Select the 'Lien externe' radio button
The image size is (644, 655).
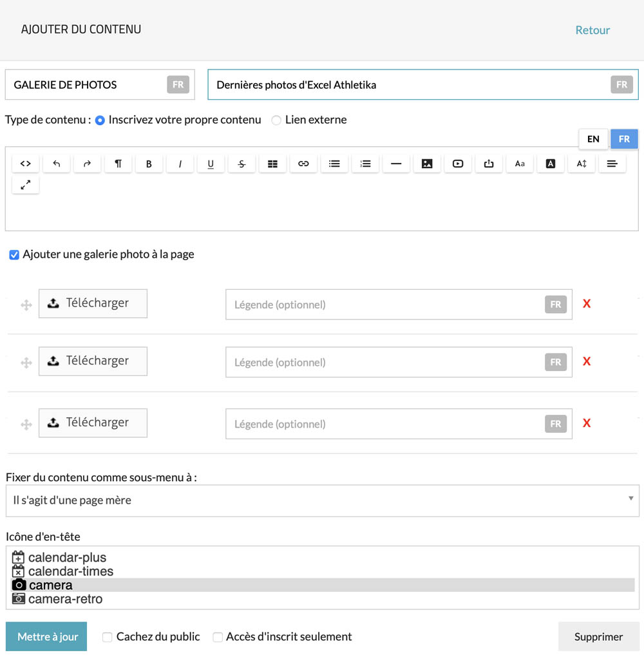[276, 120]
